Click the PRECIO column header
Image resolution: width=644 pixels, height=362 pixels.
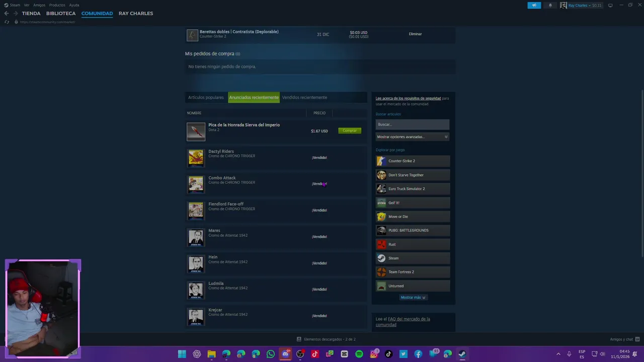pyautogui.click(x=319, y=113)
